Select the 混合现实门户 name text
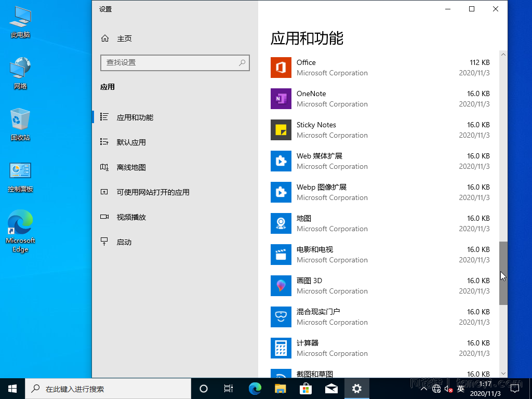532x399 pixels. tap(318, 312)
